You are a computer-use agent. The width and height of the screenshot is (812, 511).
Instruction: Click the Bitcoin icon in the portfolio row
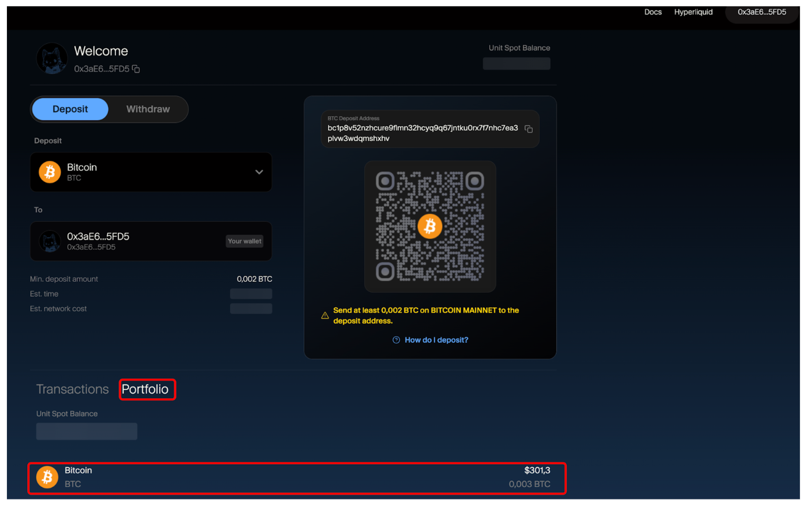click(47, 477)
